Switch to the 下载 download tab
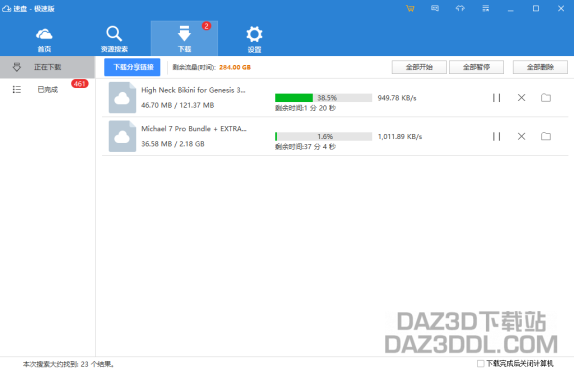 184,38
